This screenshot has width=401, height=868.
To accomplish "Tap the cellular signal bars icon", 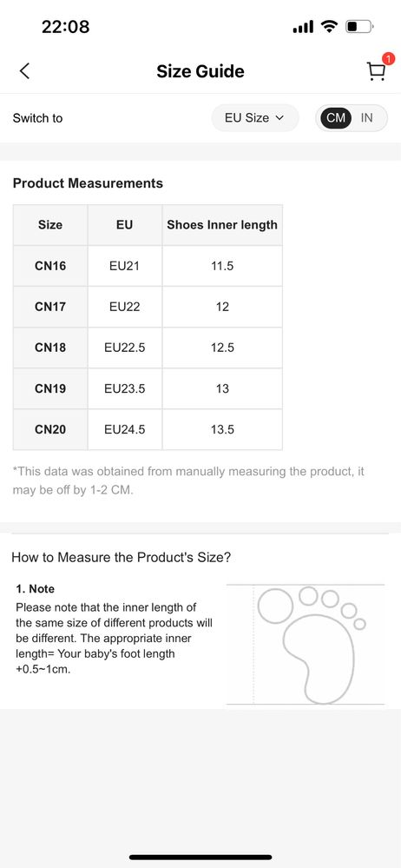I will point(303,27).
